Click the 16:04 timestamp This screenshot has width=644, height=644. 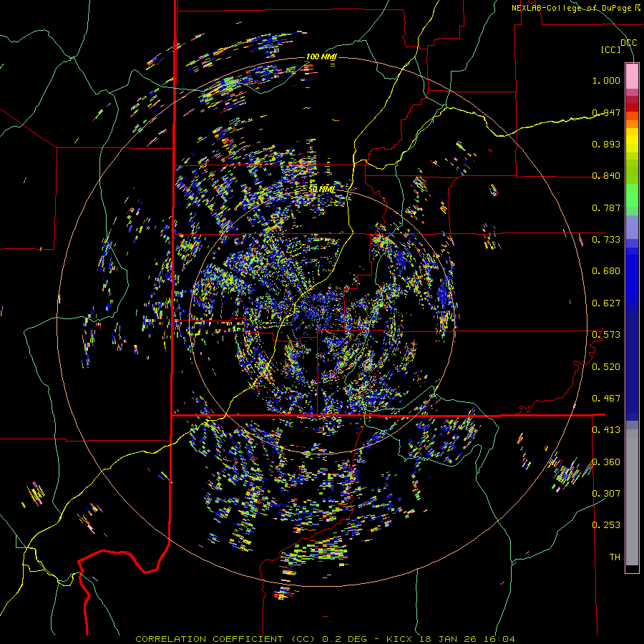499,639
